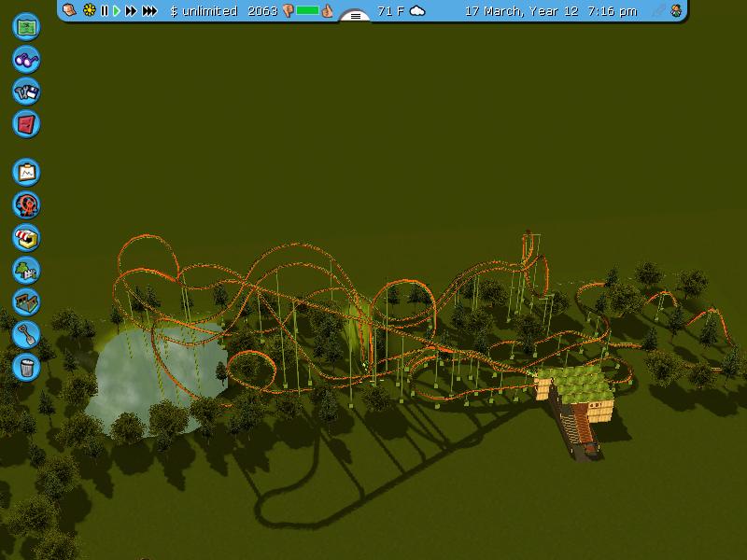Screen dimensions: 747x560
Task: Click the "7:16 pm" clock
Action: click(613, 11)
